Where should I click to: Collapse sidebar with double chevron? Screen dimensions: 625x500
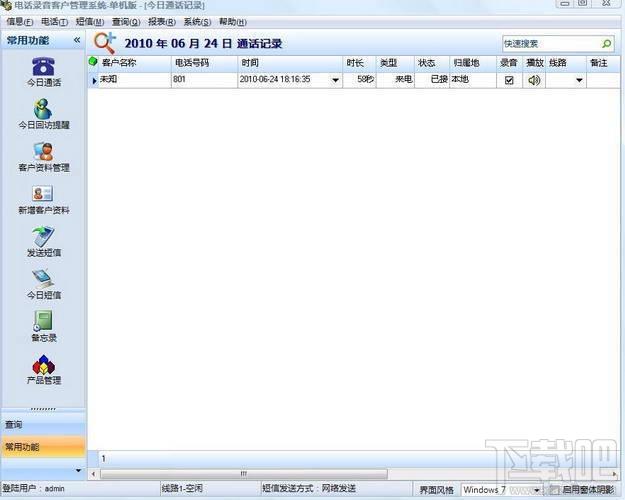77,40
